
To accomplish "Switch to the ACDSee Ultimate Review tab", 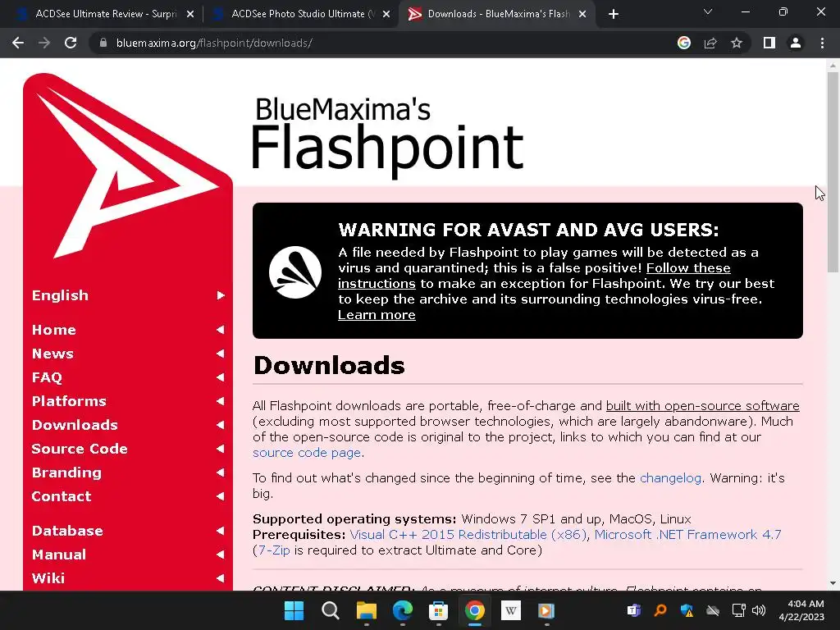I will click(x=106, y=14).
